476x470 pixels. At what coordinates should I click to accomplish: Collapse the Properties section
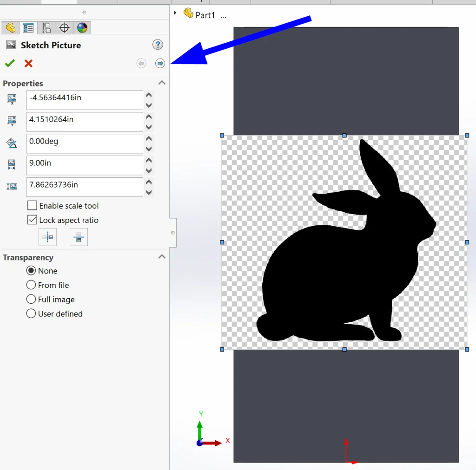162,83
